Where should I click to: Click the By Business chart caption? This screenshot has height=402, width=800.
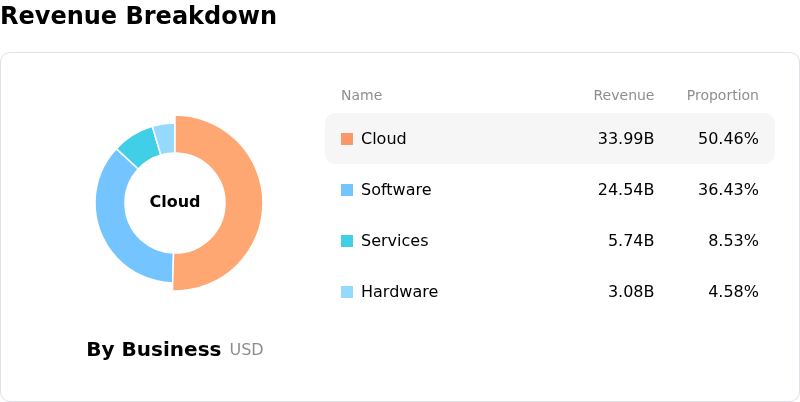pos(154,349)
